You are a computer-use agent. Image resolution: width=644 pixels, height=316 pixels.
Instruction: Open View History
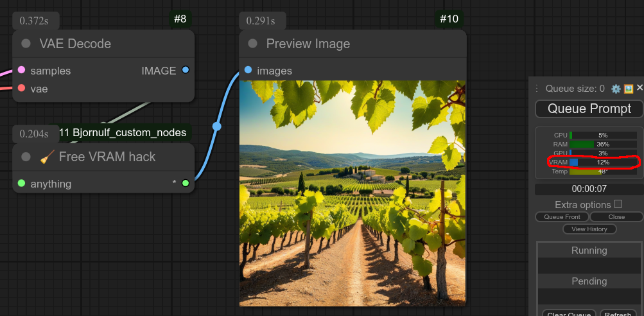coord(589,229)
